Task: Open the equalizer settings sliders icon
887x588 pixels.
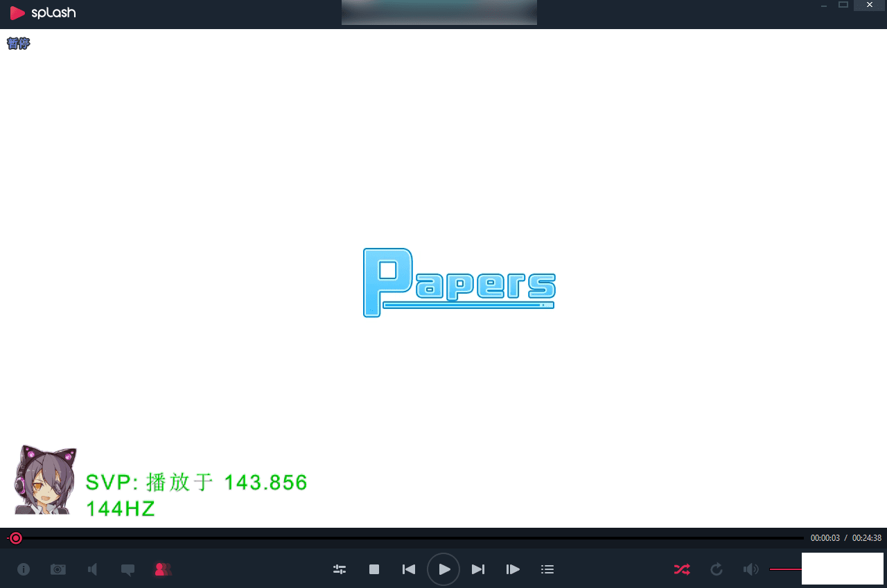Action: pos(340,569)
